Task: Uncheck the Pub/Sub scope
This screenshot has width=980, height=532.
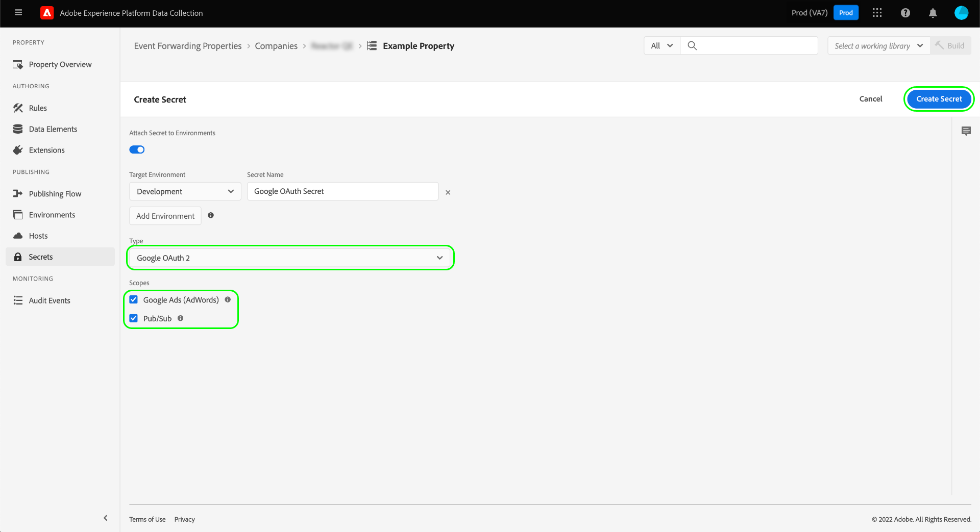Action: pyautogui.click(x=134, y=318)
